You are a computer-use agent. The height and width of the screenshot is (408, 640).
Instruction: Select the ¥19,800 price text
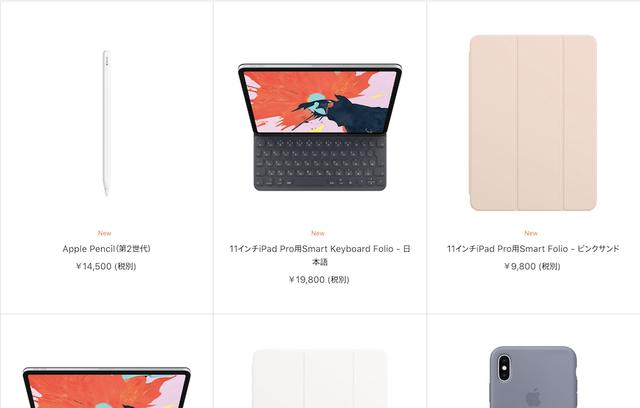coord(319,279)
